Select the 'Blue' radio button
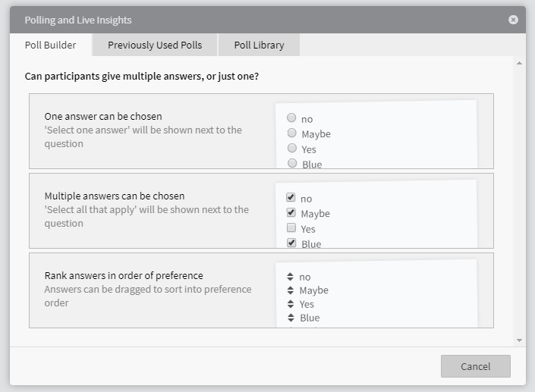Image resolution: width=535 pixels, height=392 pixels. coord(291,163)
